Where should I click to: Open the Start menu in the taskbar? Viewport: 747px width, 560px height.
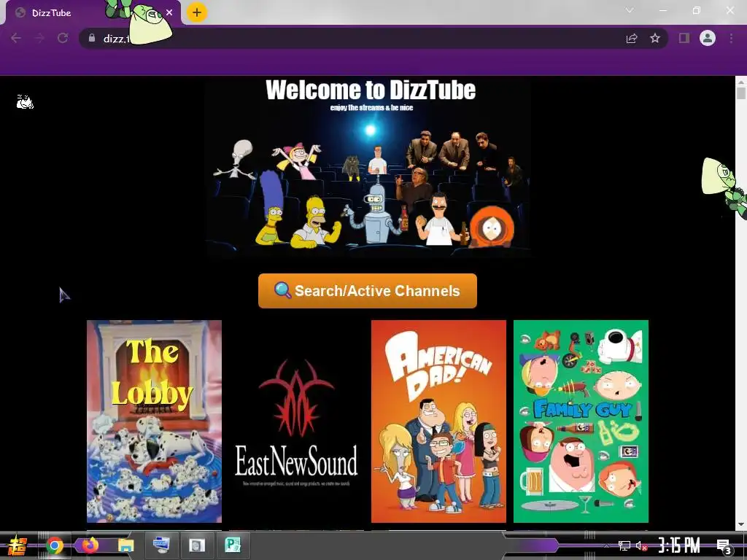[x=17, y=545]
